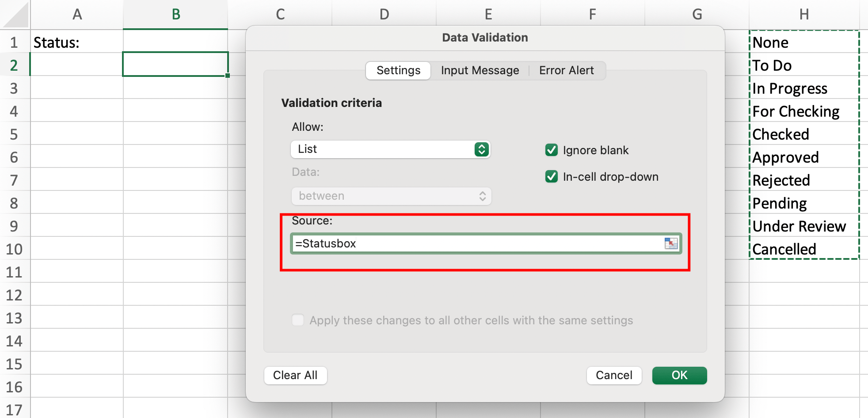Click the select-all corner triangle of the sheet
The height and width of the screenshot is (418, 868).
click(16, 15)
